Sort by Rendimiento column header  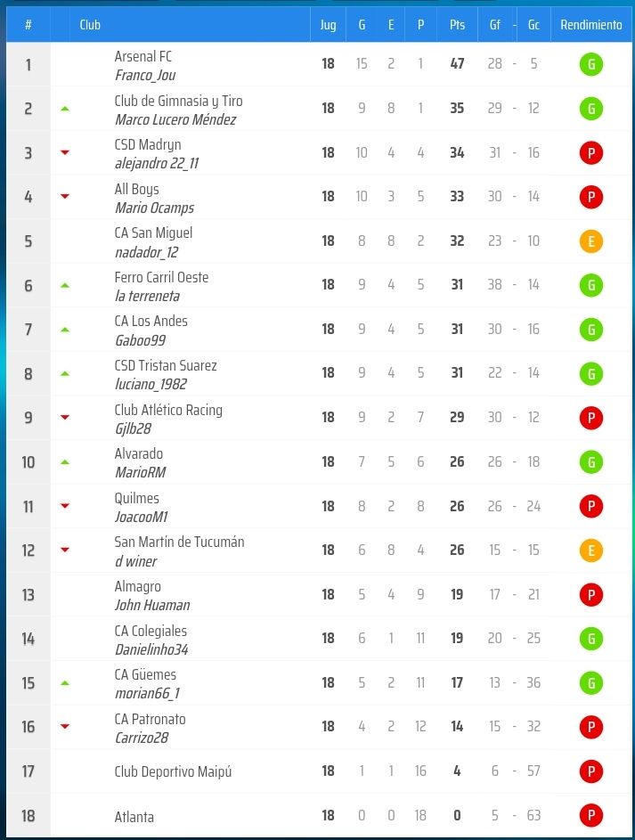pos(591,25)
